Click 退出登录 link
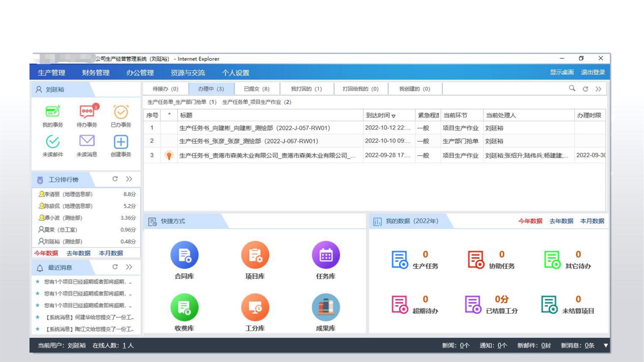Viewport: 644px width, 362px height. click(x=593, y=72)
